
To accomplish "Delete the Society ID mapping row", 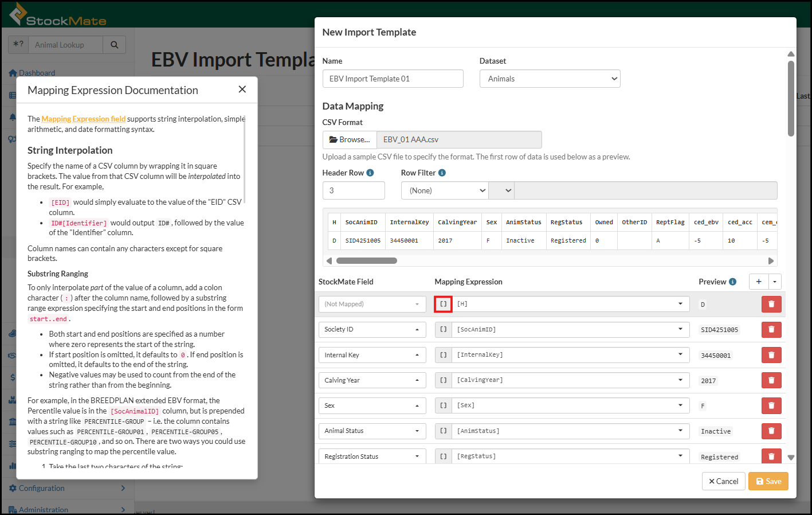I will (x=771, y=330).
